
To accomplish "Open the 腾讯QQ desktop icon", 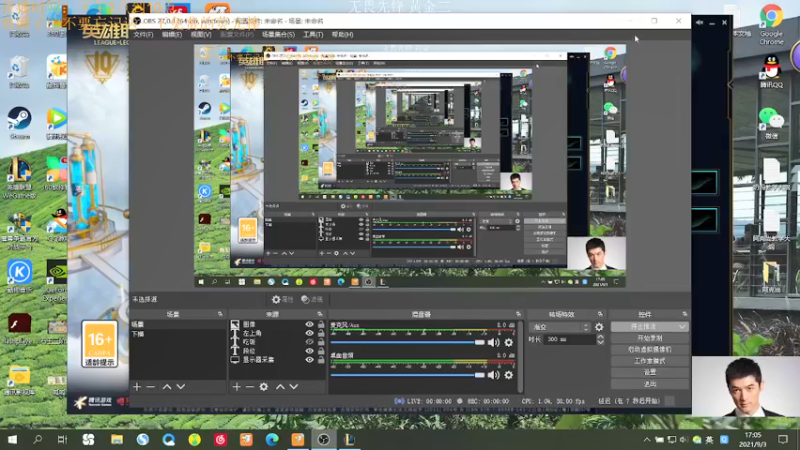I will (771, 71).
